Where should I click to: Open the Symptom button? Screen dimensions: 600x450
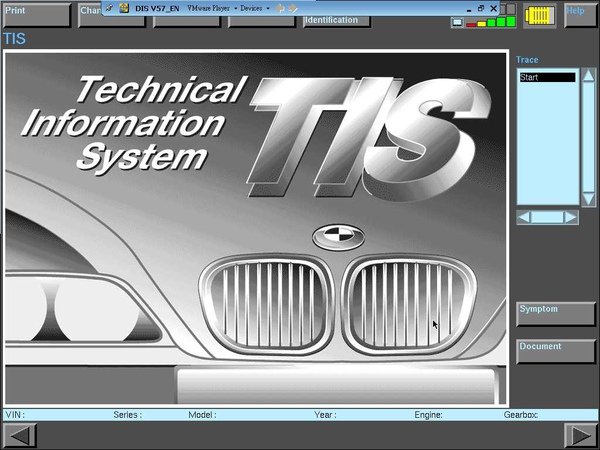point(556,314)
